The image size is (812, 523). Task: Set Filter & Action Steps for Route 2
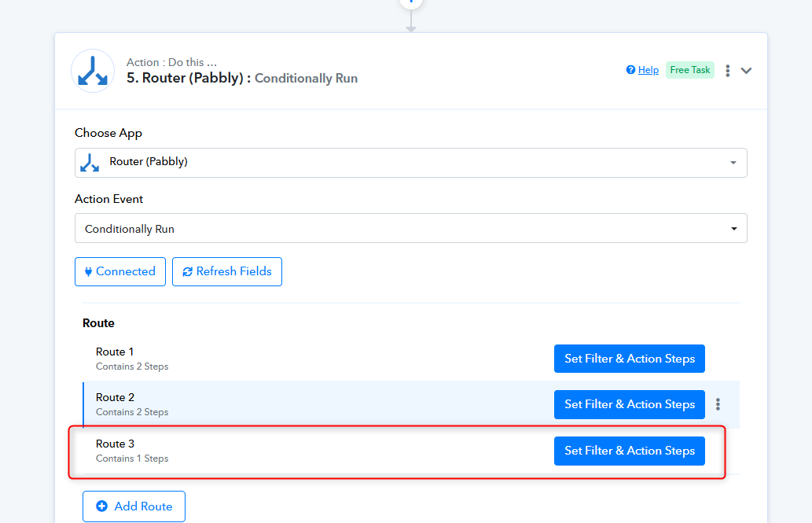(629, 404)
